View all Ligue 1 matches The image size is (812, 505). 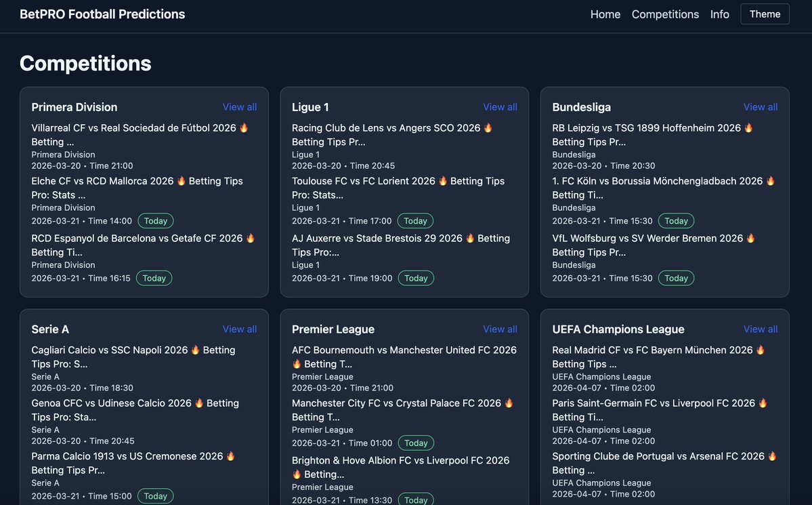point(500,107)
